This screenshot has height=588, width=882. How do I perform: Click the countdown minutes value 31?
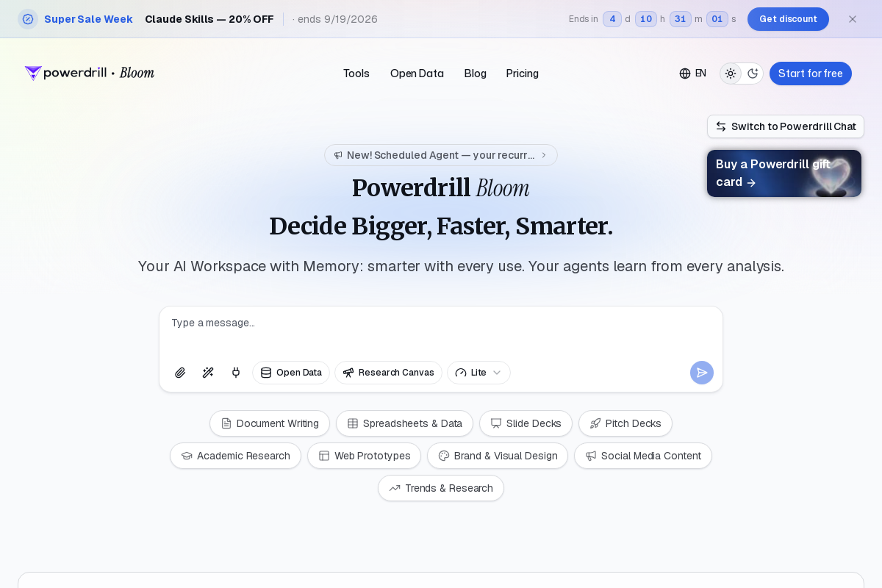coord(681,19)
